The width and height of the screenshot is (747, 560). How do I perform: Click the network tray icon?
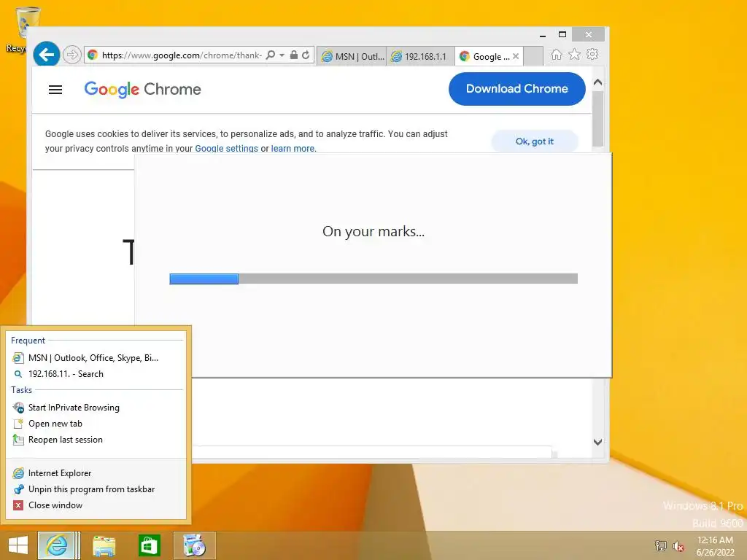coord(660,546)
